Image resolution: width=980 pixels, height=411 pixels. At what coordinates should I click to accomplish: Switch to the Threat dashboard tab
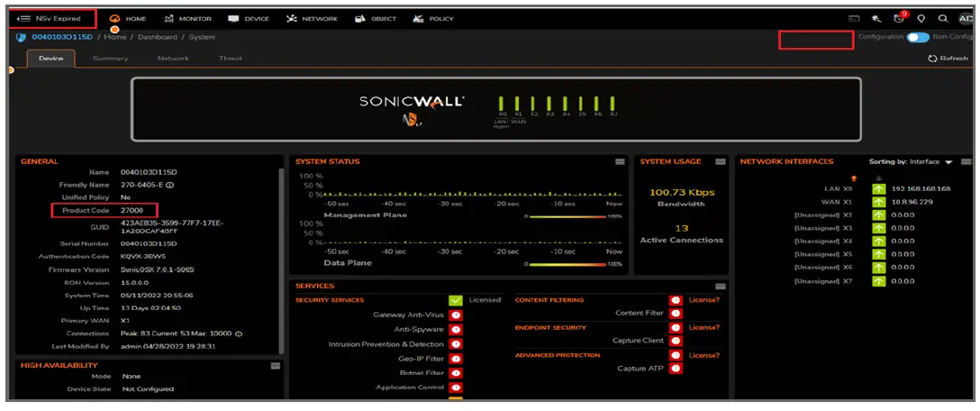click(x=230, y=59)
